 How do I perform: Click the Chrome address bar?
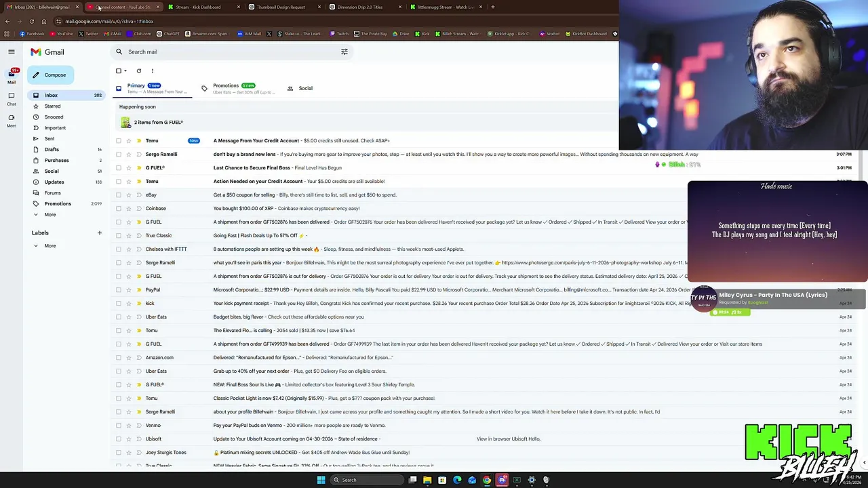click(x=332, y=21)
